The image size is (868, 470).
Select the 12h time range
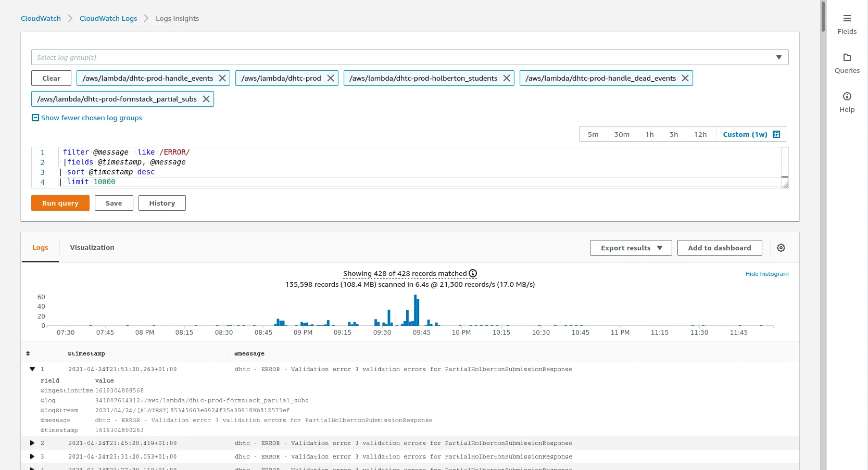tap(700, 134)
